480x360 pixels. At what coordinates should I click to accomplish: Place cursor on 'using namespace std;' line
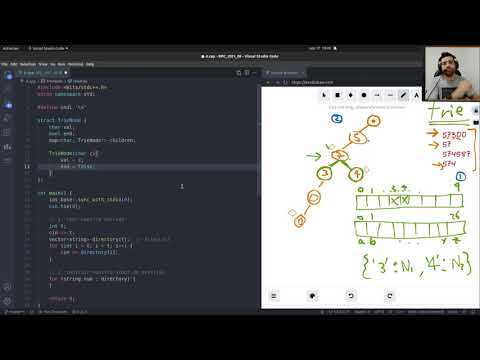[66, 94]
